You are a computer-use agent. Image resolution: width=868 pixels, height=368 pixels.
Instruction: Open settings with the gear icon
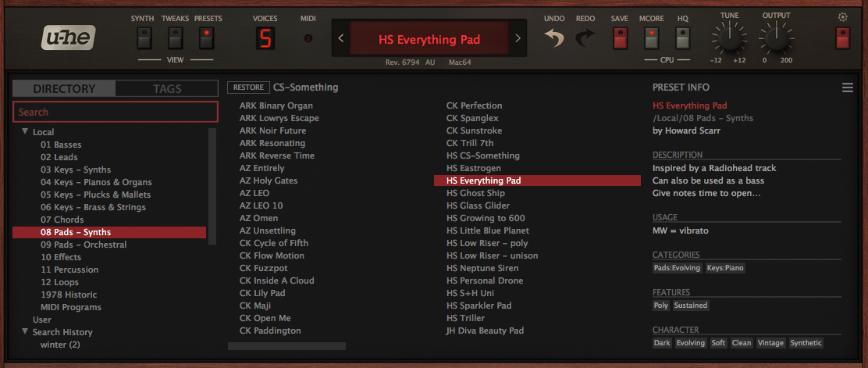(x=842, y=17)
